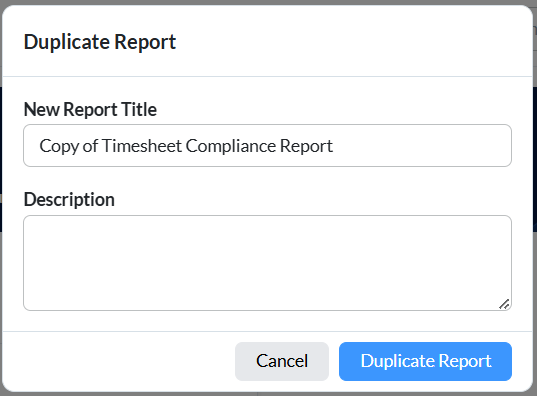Click the New Report Title input field
This screenshot has height=396, width=537.
click(267, 146)
